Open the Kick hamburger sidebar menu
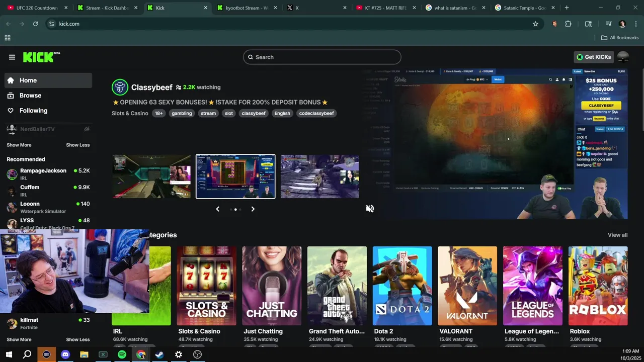Viewport: 644px width, 362px height. (12, 57)
